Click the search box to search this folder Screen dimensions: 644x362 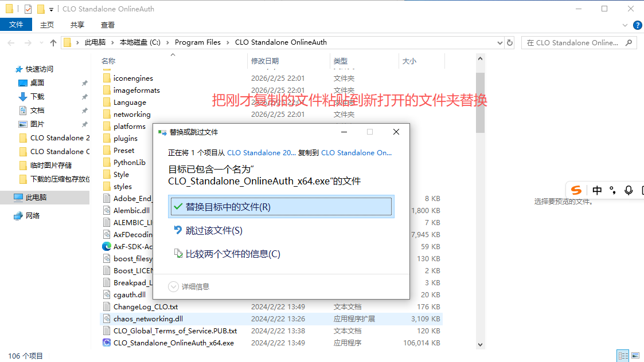tap(578, 42)
